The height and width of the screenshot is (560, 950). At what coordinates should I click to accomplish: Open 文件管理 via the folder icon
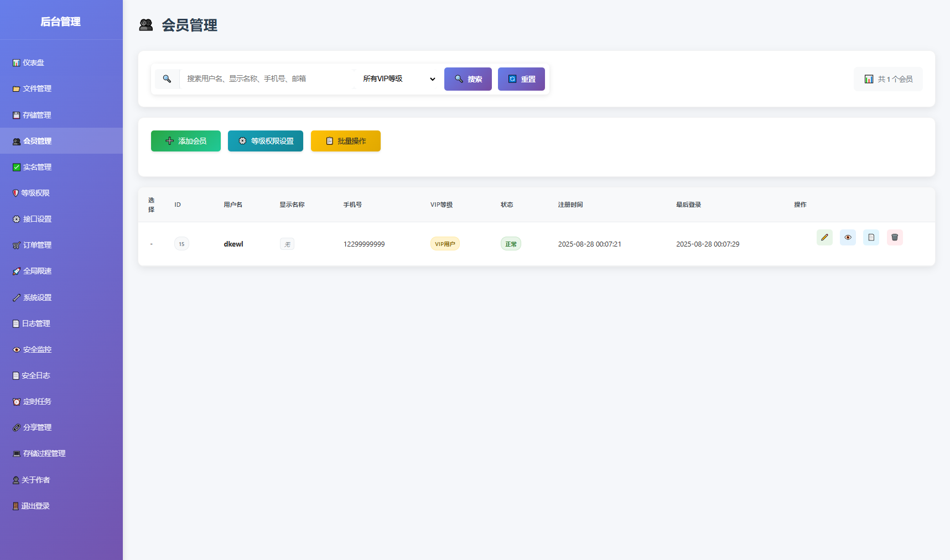pos(16,88)
